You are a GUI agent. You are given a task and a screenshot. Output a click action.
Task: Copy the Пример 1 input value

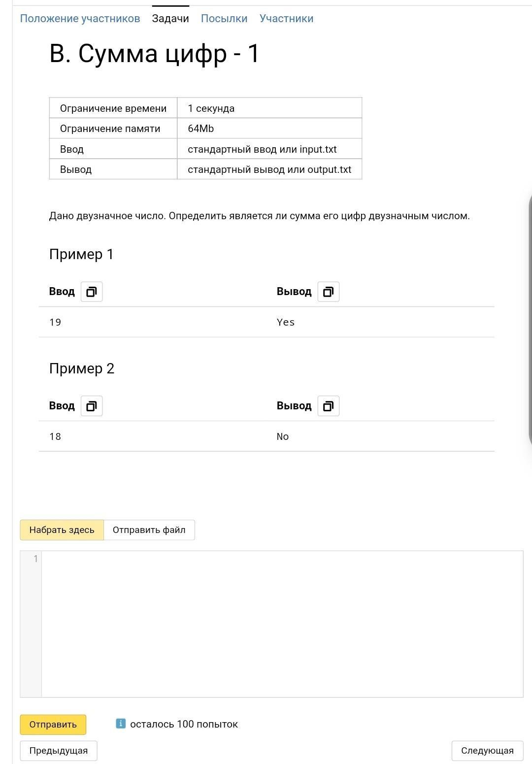tap(91, 292)
